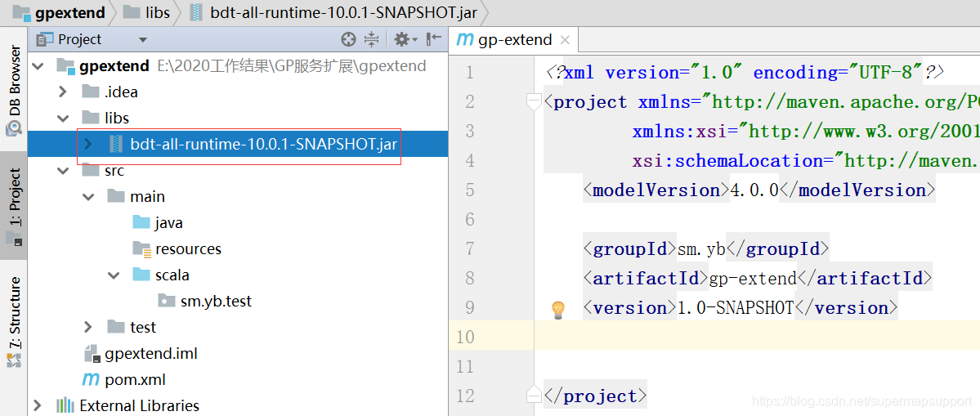Screen dimensions: 980x416
Task: Click the resources folder icon
Action: click(142, 249)
